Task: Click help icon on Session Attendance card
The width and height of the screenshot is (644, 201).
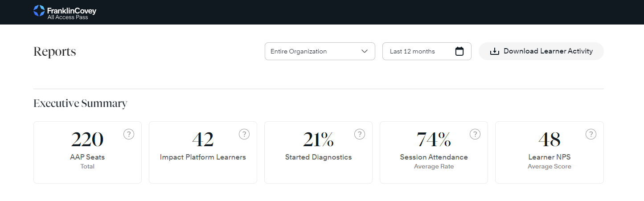Action: click(475, 134)
